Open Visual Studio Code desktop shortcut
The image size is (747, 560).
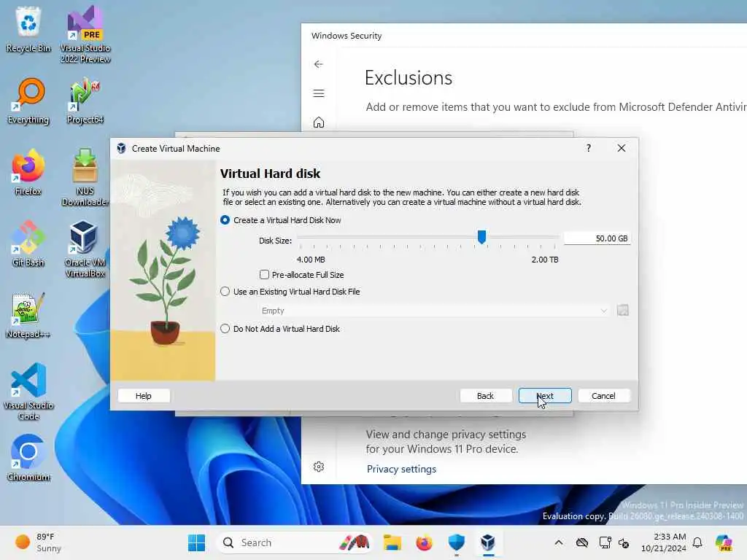[x=28, y=392]
